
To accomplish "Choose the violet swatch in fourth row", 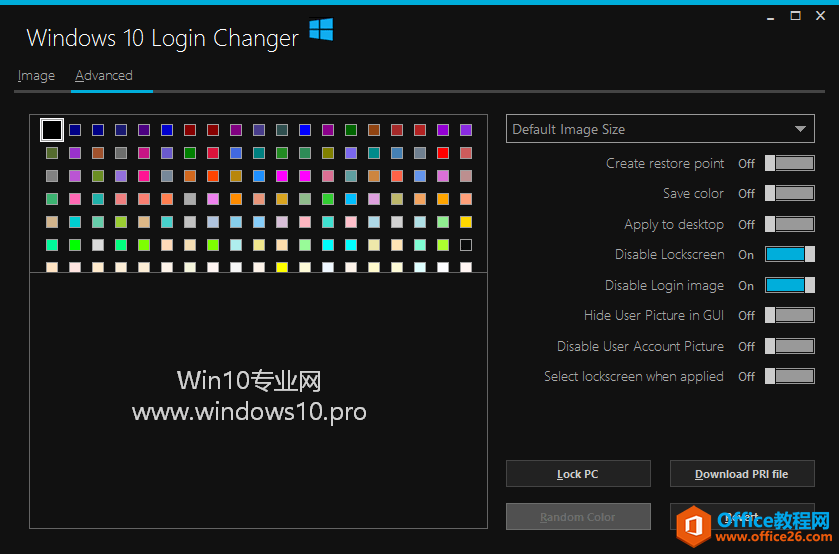I will tap(213, 199).
